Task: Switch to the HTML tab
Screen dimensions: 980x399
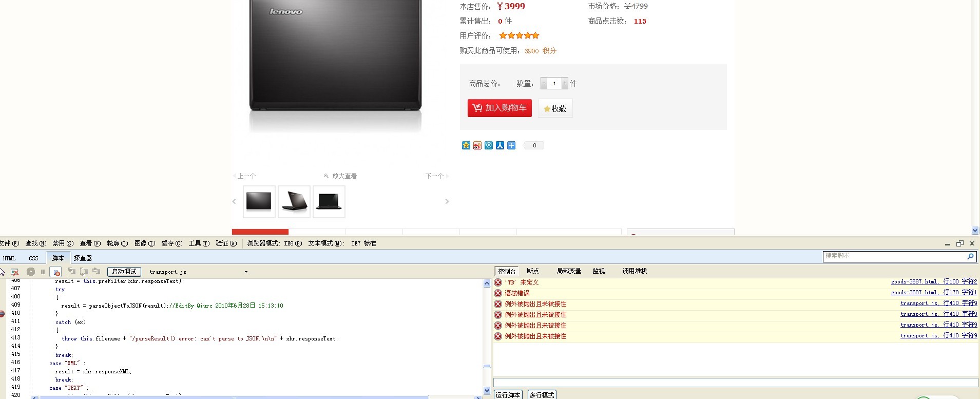Action: click(9, 258)
